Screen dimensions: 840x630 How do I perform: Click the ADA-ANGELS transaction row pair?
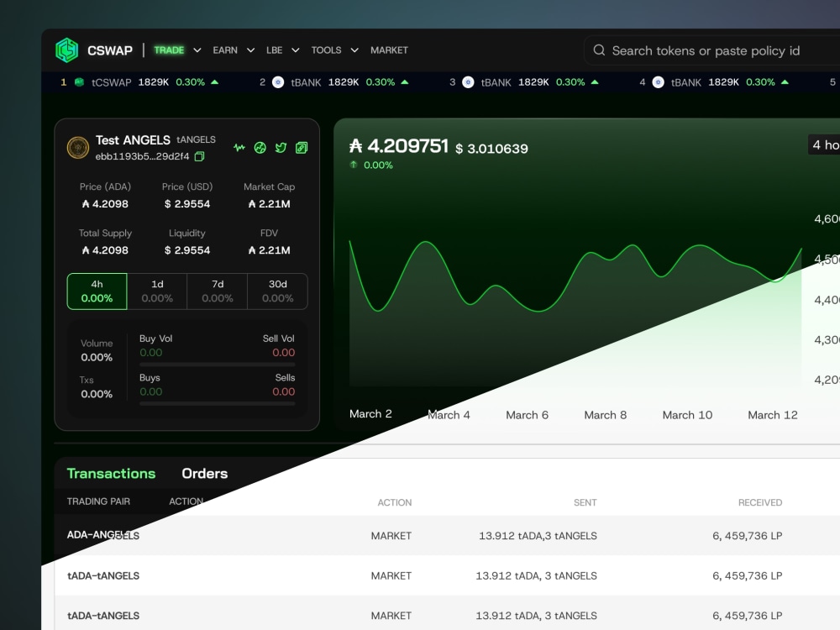[102, 535]
